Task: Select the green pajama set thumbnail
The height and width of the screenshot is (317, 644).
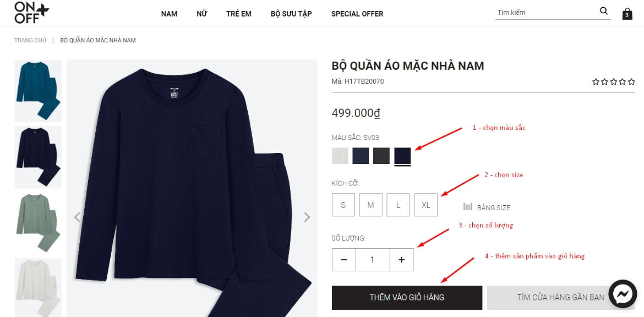Action: click(38, 220)
